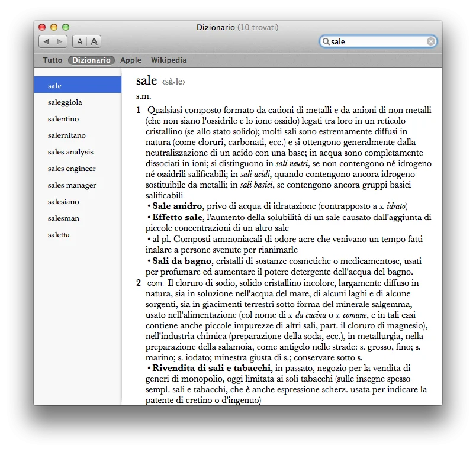
Task: Switch to the Tutto scope
Action: [x=52, y=60]
